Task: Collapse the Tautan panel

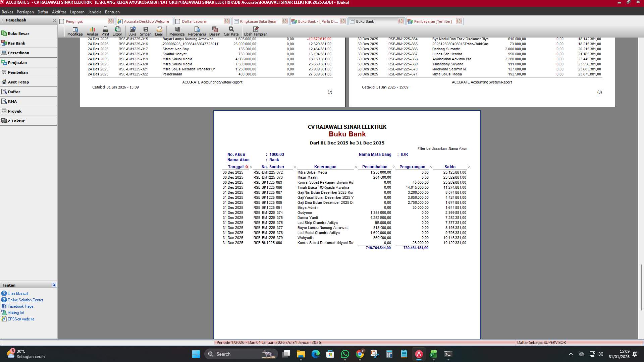Action: click(x=54, y=285)
